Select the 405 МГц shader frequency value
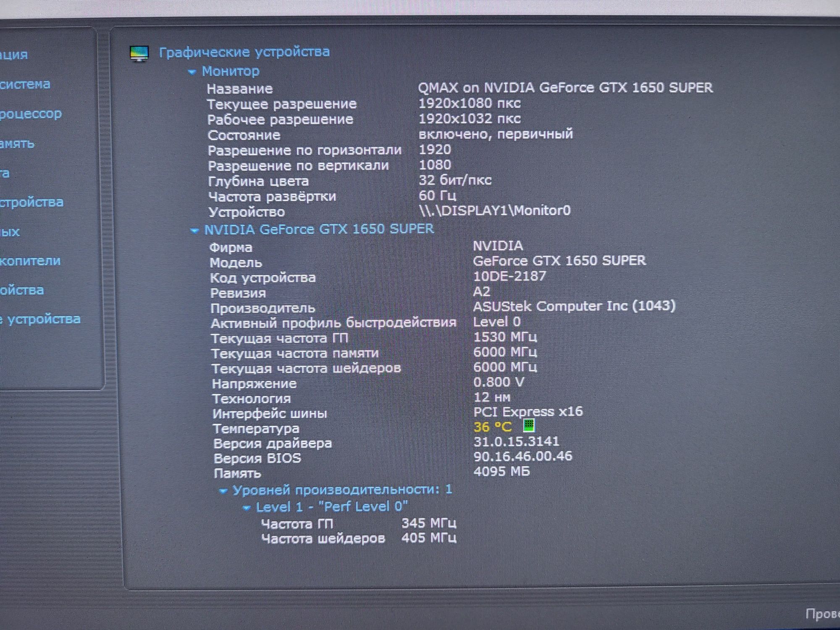This screenshot has height=630, width=840. click(429, 538)
